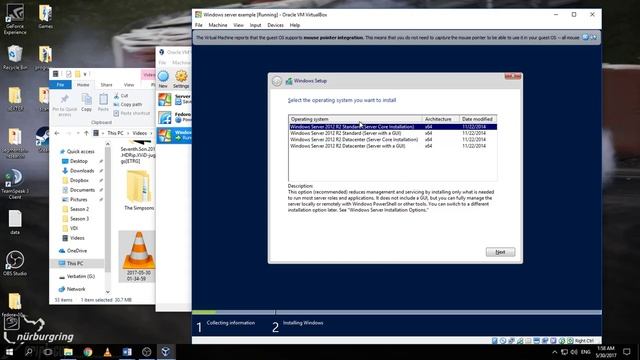Open the Help menu in VM window
The height and width of the screenshot is (360, 640).
click(x=295, y=25)
